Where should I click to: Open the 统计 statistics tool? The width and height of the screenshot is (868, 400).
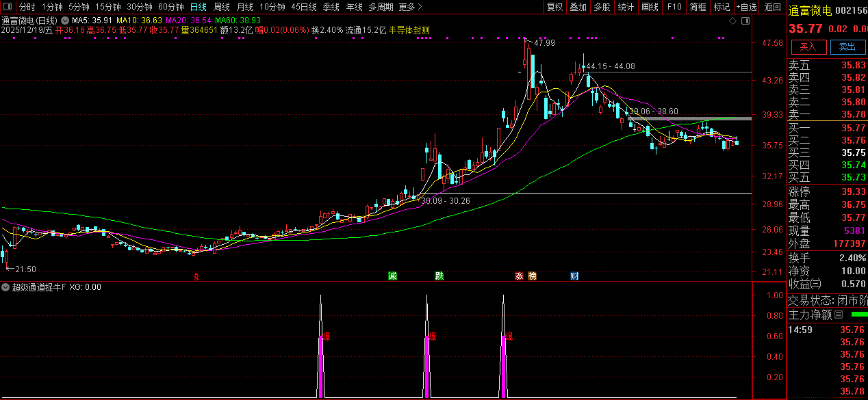[x=626, y=7]
